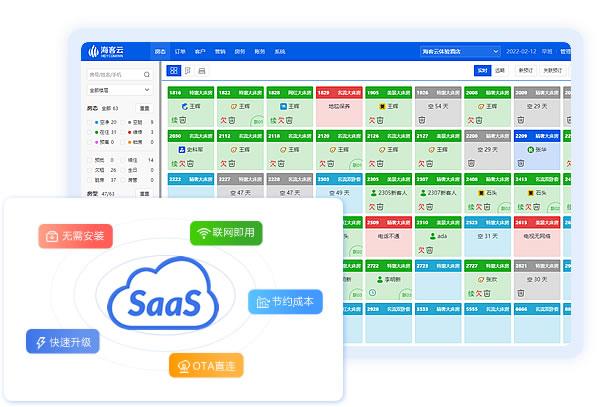
Task: Click the 快速升级 lightning badge
Action: coord(63,341)
